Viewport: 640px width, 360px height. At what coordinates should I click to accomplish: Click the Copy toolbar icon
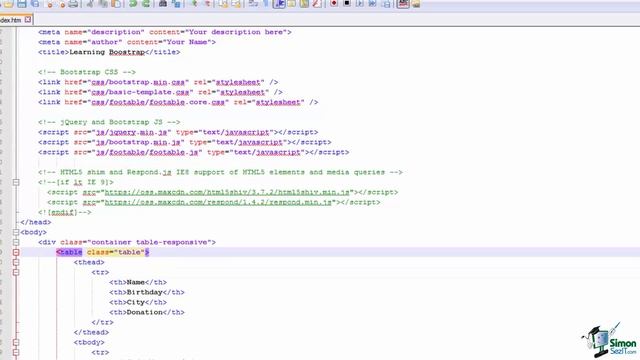click(103, 4)
